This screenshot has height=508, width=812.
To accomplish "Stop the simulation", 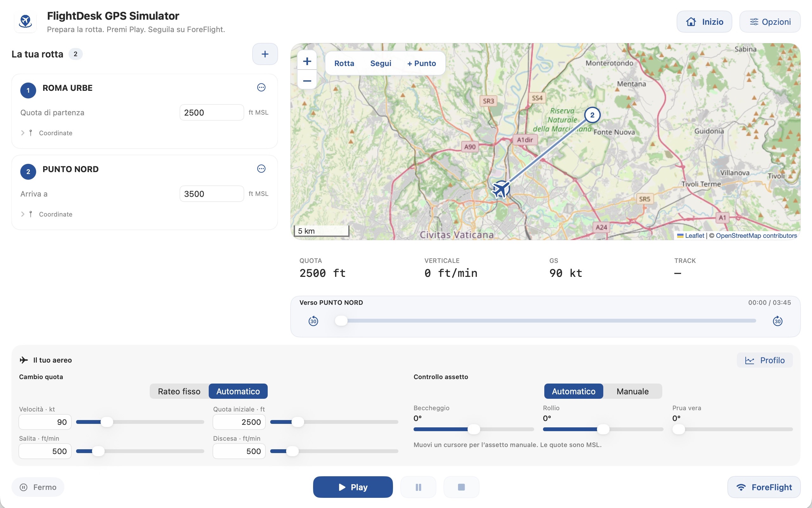I will (x=462, y=487).
